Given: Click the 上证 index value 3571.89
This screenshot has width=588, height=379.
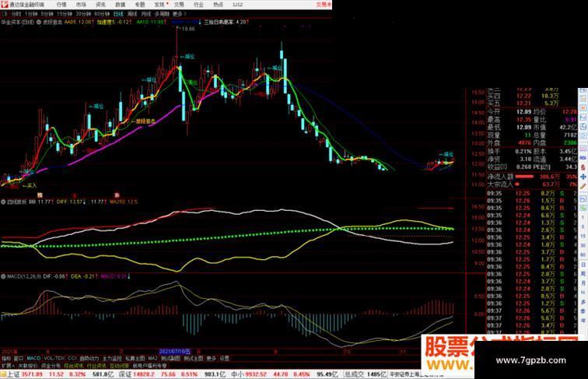Looking at the screenshot, I should [x=33, y=374].
